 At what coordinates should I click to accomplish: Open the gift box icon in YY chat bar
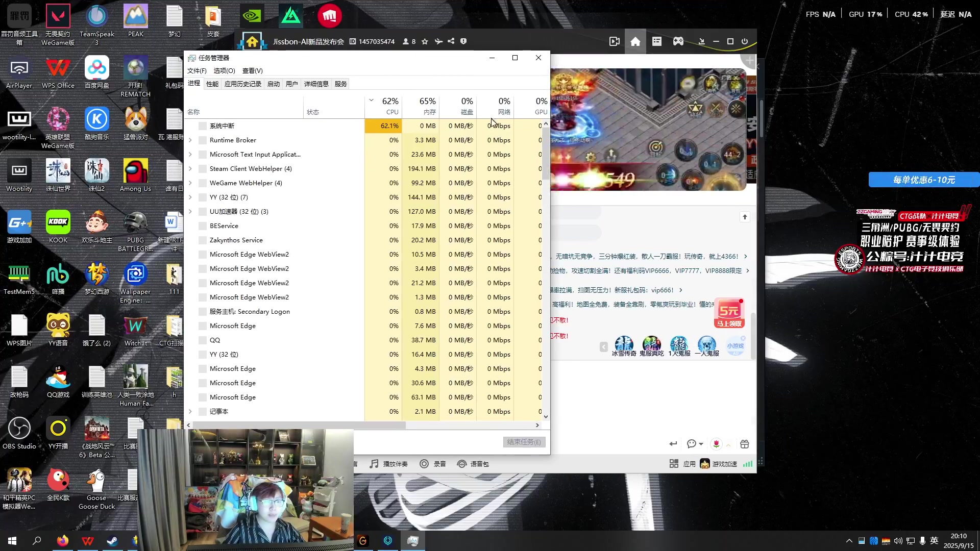coord(745,444)
